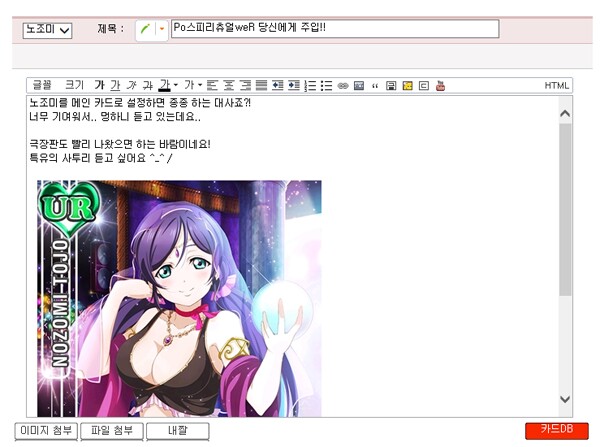Apply the font color 가 button
This screenshot has width=600, height=447.
coord(165,85)
